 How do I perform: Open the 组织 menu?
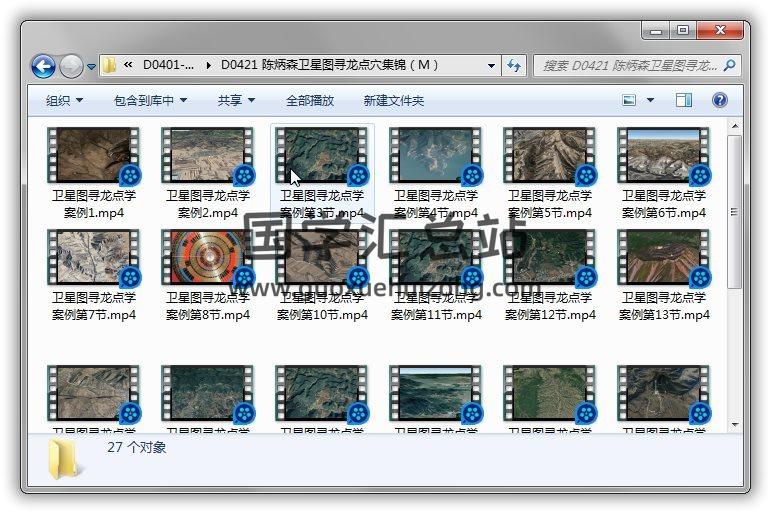(64, 101)
